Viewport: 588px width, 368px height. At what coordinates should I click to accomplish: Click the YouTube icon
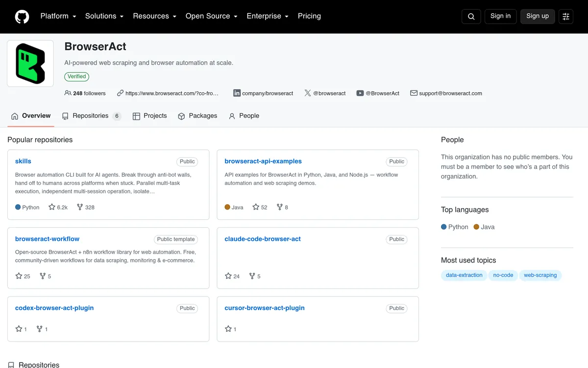[360, 93]
